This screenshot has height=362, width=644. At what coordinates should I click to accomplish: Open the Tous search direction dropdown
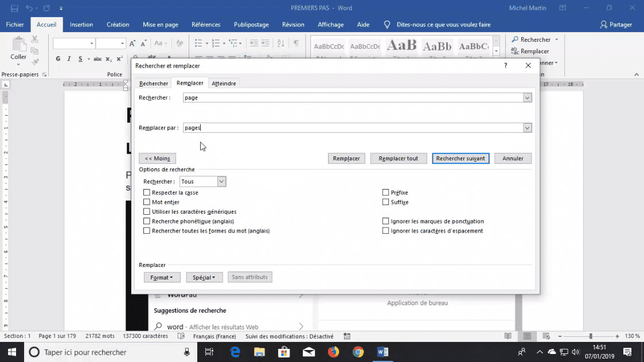[x=221, y=182]
